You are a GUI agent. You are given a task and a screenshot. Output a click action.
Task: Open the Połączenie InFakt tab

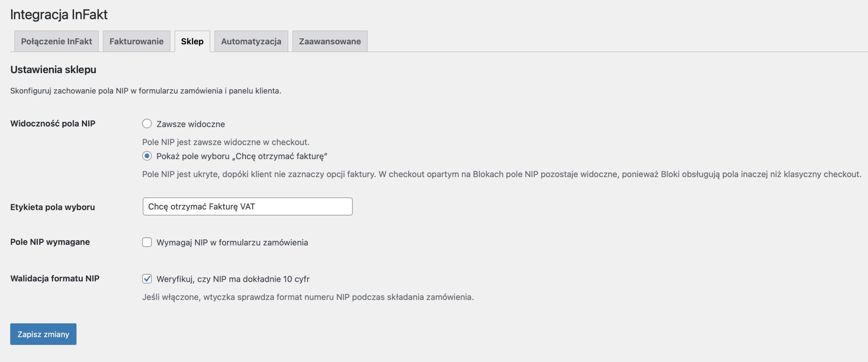56,41
